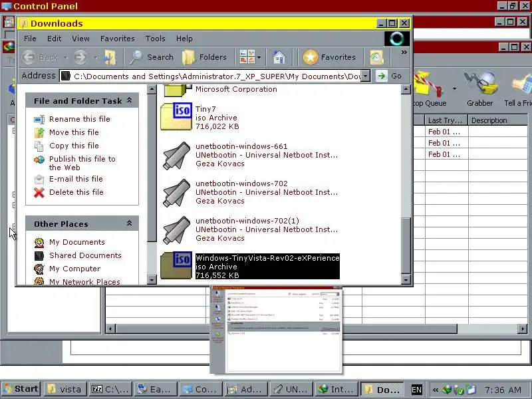Click Last Try column header
532x399 pixels.
point(446,120)
